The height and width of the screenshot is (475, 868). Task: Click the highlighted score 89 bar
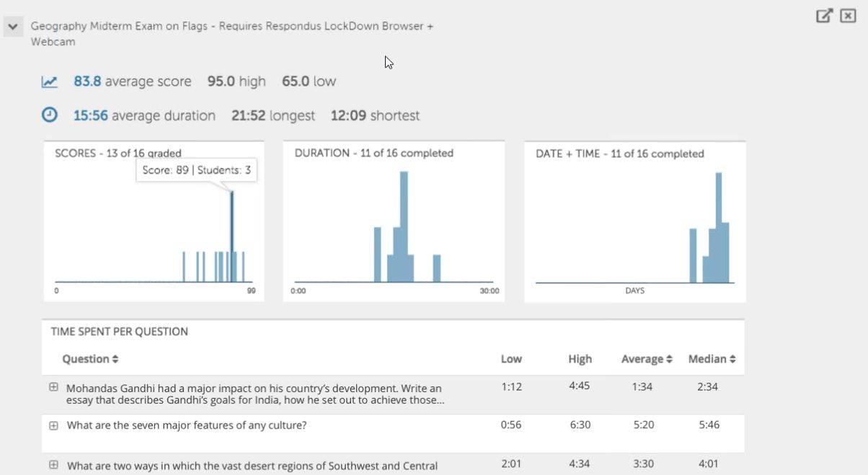pos(231,238)
